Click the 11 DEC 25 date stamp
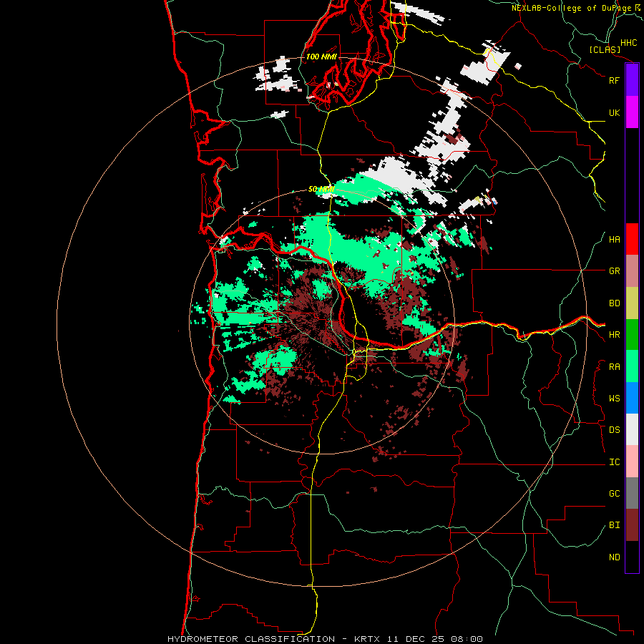This screenshot has width=644, height=644. click(416, 639)
